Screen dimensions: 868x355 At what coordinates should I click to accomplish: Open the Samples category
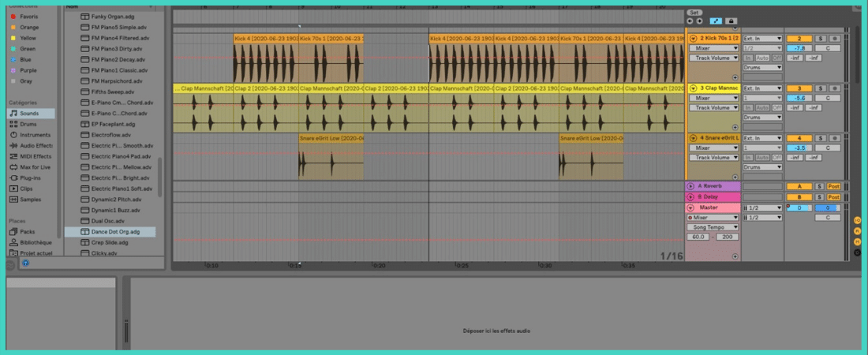coord(31,200)
